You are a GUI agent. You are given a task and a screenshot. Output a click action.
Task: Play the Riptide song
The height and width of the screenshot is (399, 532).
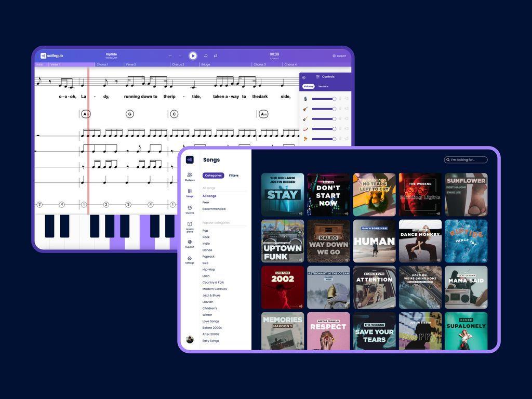click(x=193, y=56)
